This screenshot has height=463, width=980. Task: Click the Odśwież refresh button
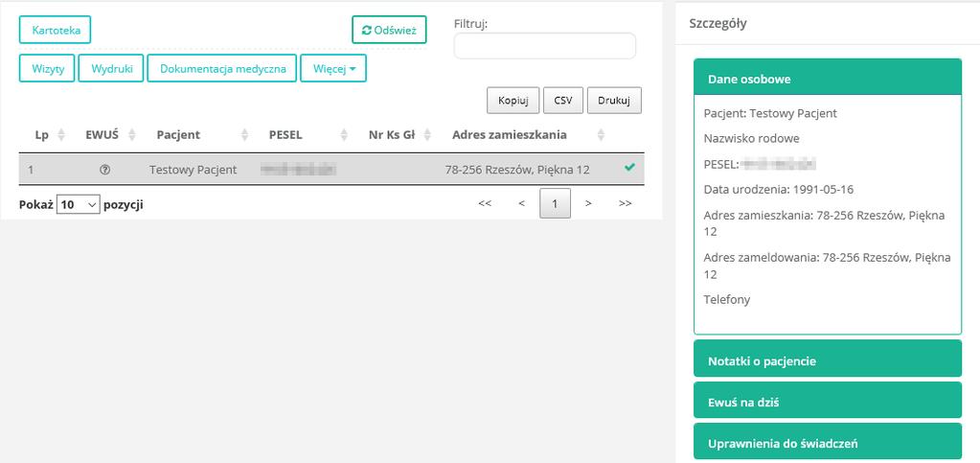(x=389, y=30)
